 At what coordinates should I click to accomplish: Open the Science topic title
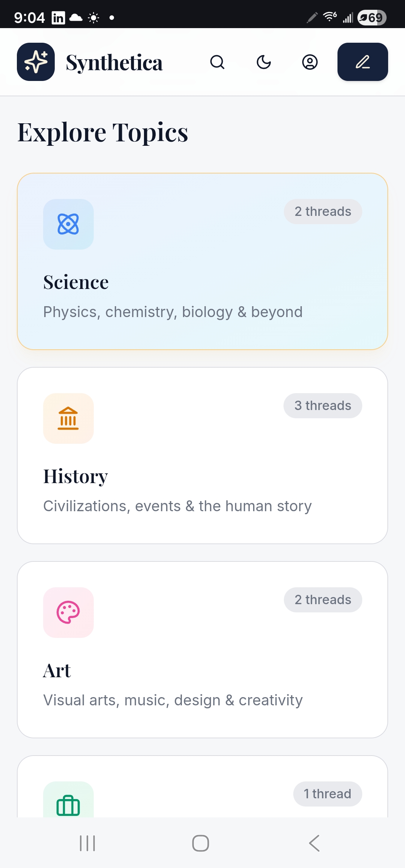pos(76,282)
